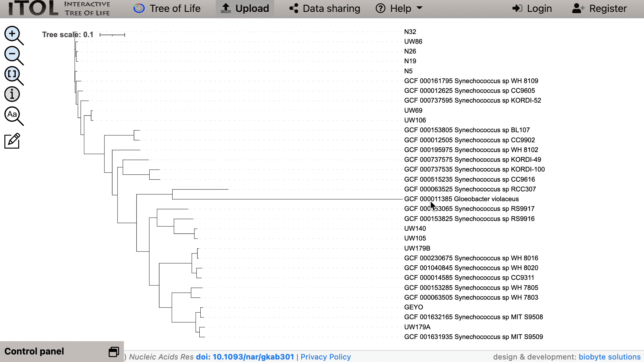Click the zoom out magnifier icon

click(13, 54)
